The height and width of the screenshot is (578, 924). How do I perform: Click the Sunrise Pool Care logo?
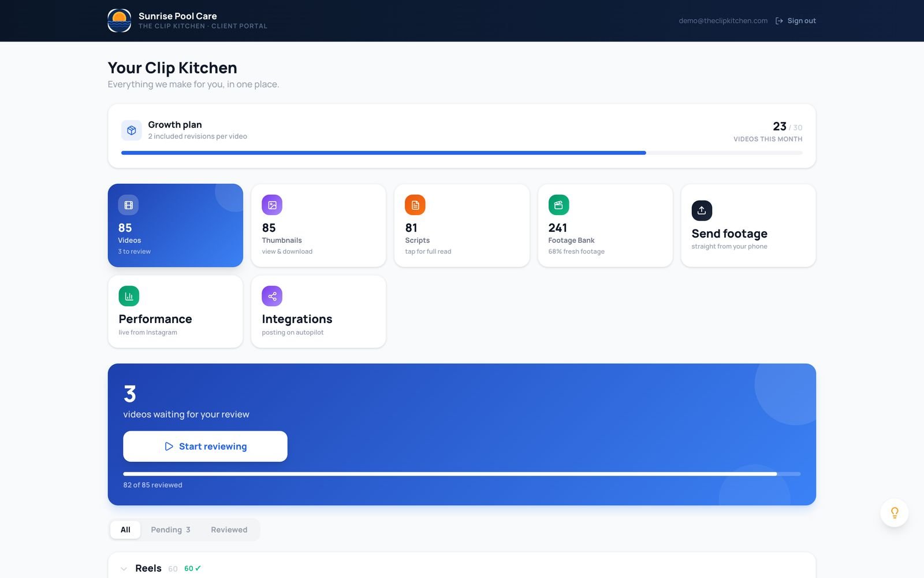tap(120, 21)
